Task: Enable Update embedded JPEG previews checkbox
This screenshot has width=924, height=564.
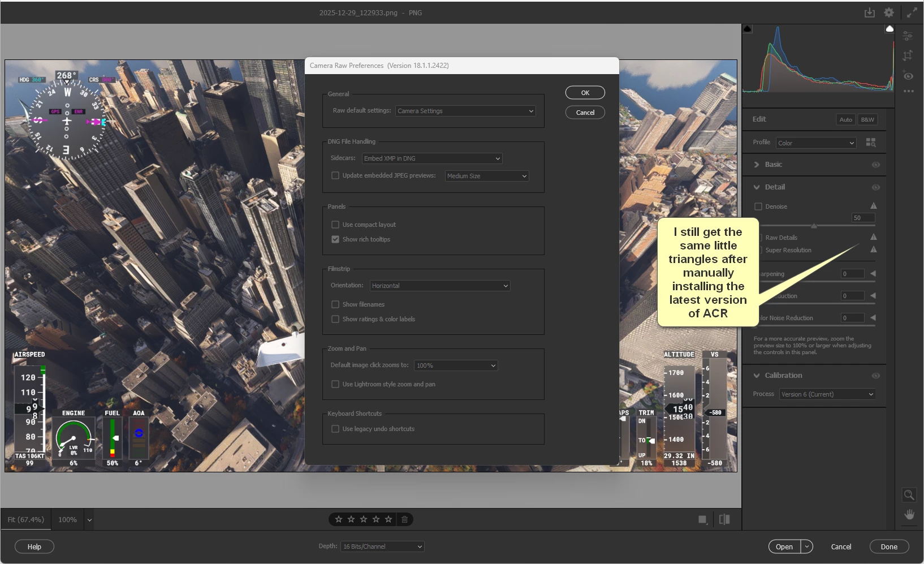Action: pos(335,175)
